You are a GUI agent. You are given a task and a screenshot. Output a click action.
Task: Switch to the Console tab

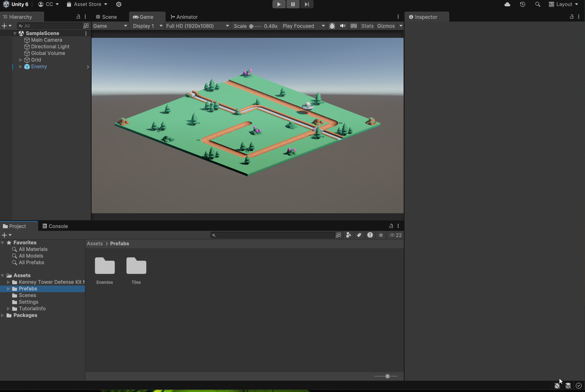pos(55,226)
